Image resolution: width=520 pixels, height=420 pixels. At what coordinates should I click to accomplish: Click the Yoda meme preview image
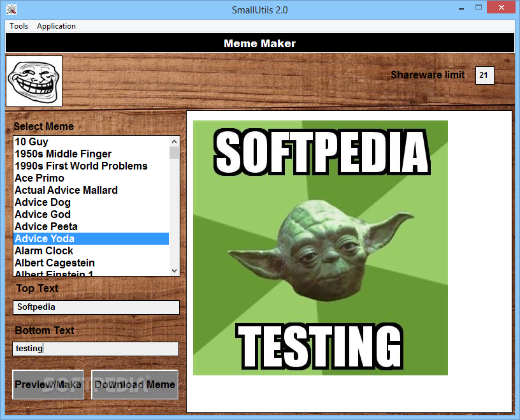[x=321, y=248]
